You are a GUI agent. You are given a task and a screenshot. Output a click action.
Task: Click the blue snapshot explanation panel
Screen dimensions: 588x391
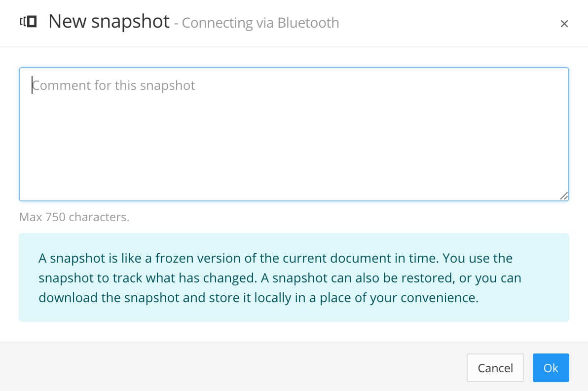click(294, 277)
